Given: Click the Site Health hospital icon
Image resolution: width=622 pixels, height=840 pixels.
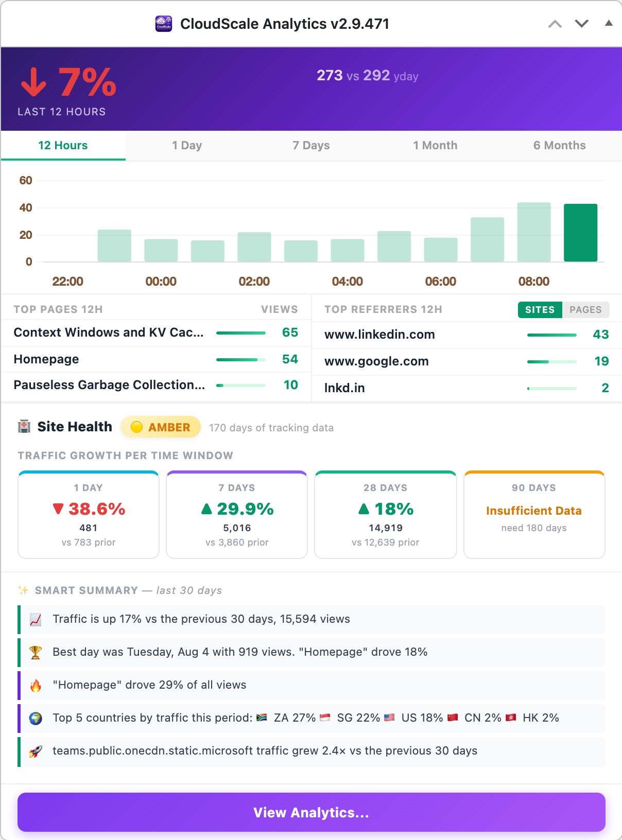Looking at the screenshot, I should (x=24, y=427).
